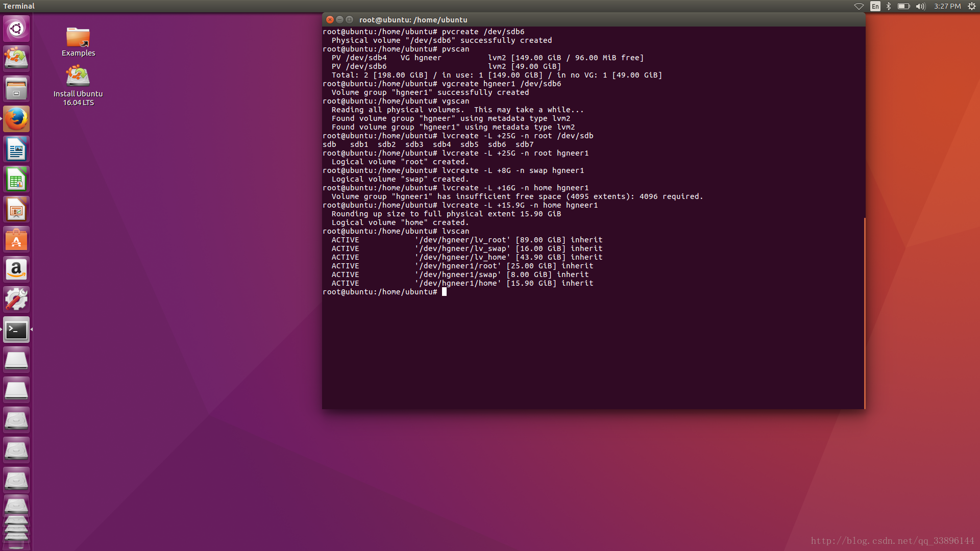Open the network Wi-Fi indicator
980x551 pixels.
[x=859, y=6]
